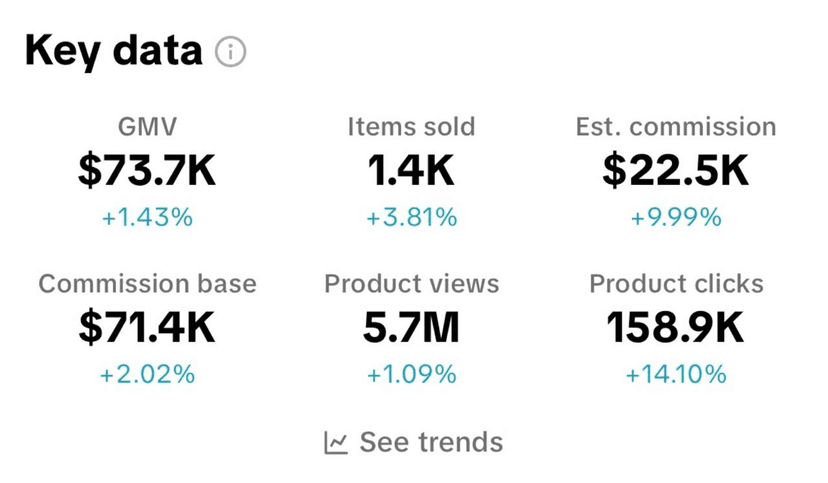The width and height of the screenshot is (828, 483).
Task: Click the +3.81% items sold change
Action: 411,217
